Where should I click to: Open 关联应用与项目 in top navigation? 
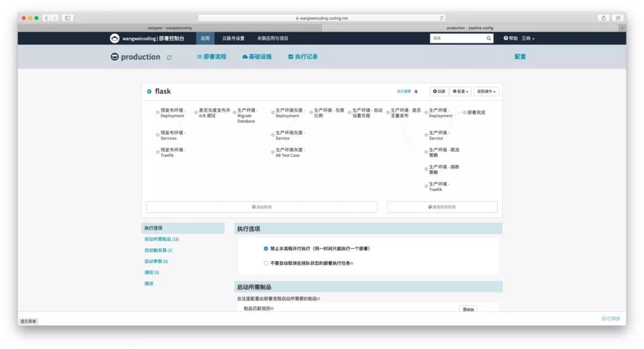(x=273, y=38)
